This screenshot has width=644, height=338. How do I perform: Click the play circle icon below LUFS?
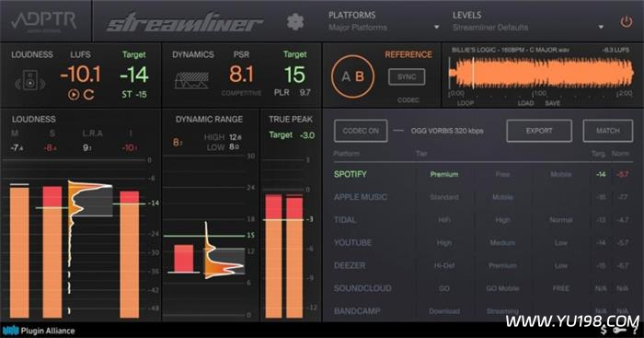pyautogui.click(x=74, y=95)
